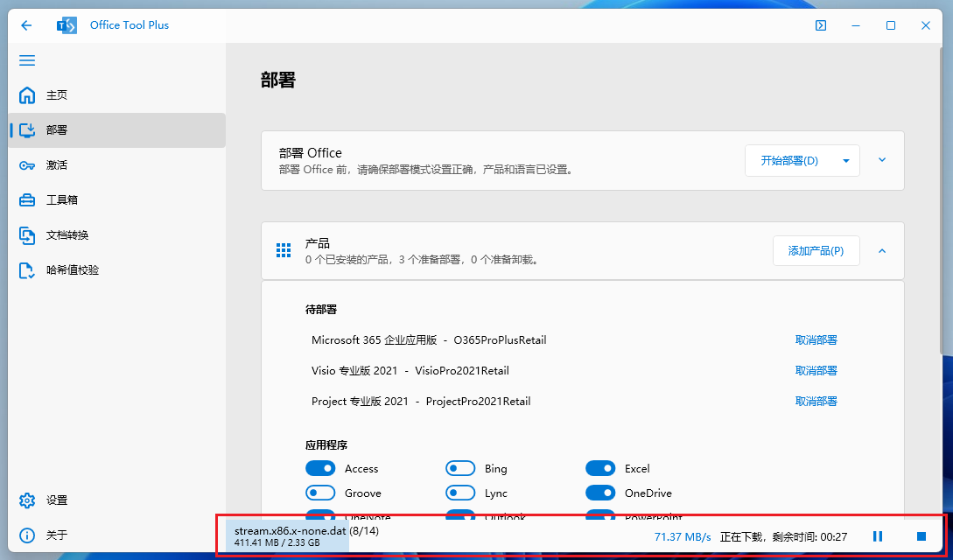Click the description text under 部署 Office
Viewport: 953px width, 560px height.
point(427,170)
